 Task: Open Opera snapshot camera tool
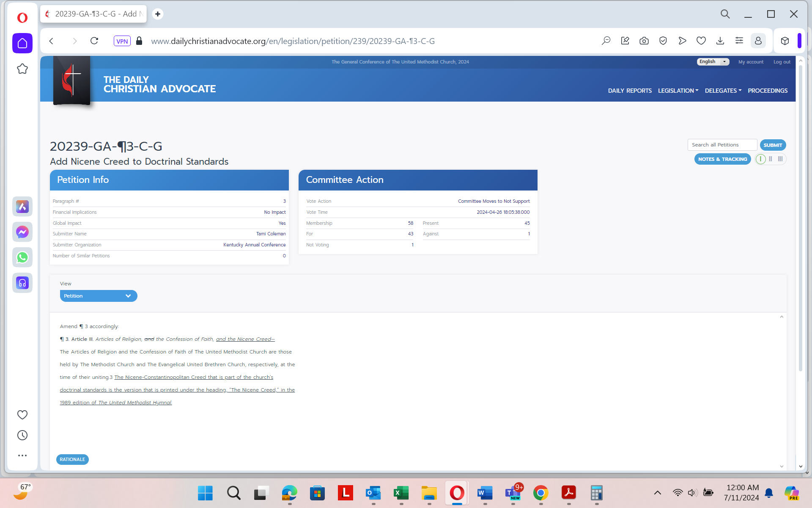644,41
